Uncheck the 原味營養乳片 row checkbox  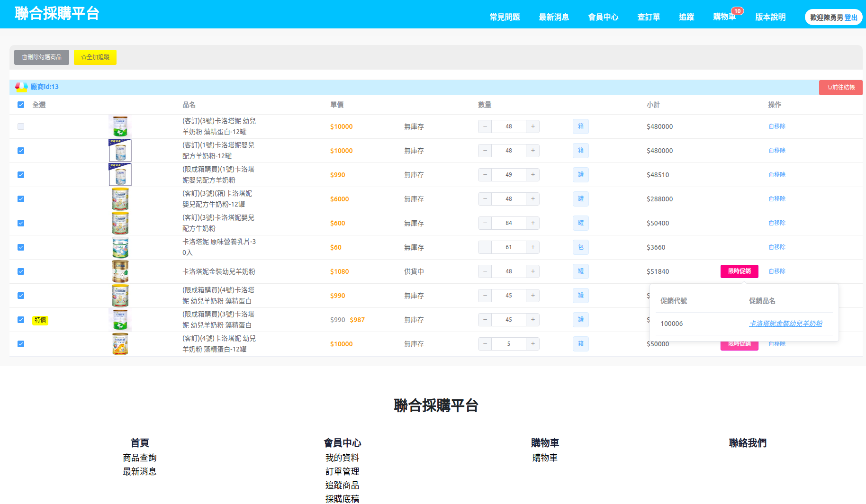[21, 247]
